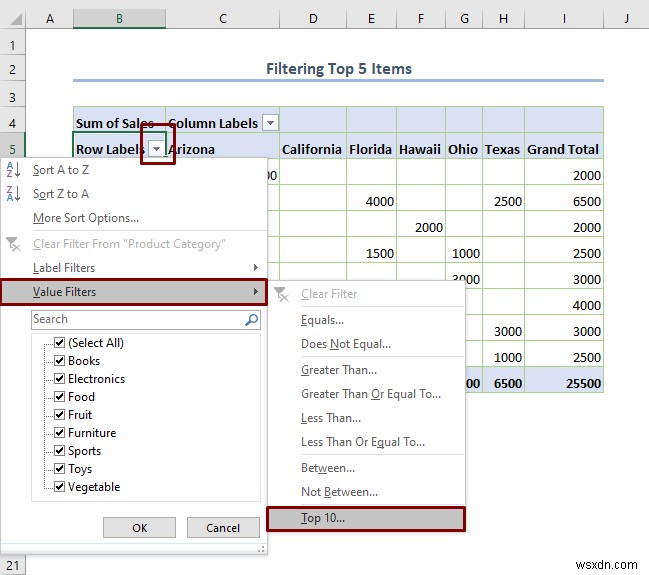Click the search magnifier icon
The width and height of the screenshot is (649, 575).
coord(251,320)
